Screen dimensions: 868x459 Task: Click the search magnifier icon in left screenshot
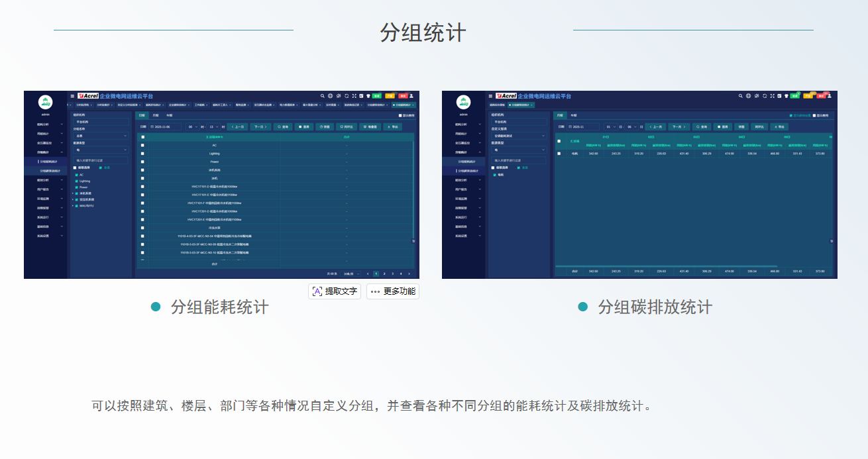click(323, 96)
